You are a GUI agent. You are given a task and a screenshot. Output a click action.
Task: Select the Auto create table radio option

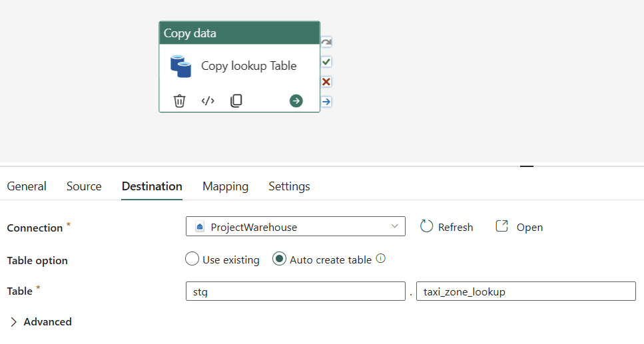[x=279, y=259]
